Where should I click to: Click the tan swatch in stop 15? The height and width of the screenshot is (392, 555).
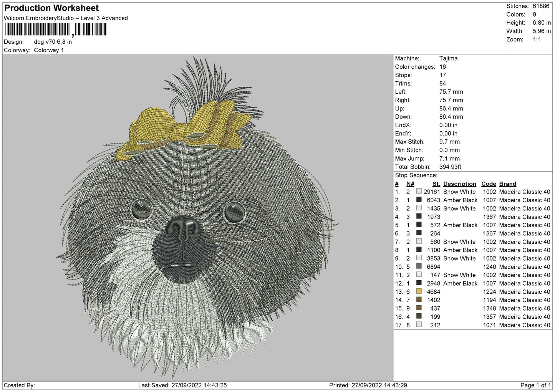point(419,308)
